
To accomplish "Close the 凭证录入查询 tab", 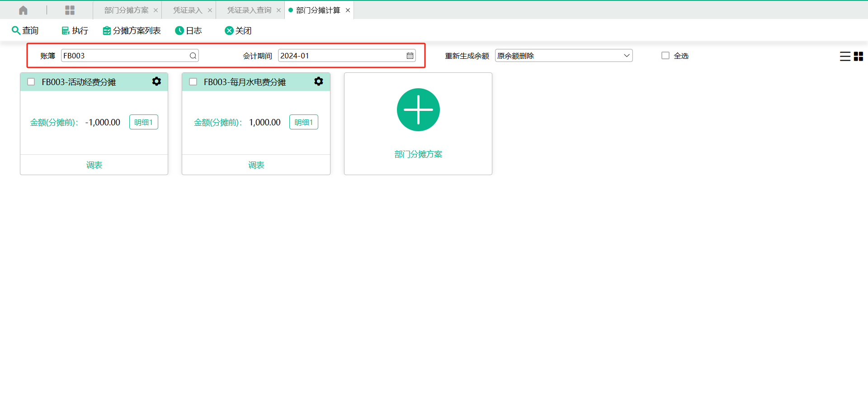I will click(278, 10).
